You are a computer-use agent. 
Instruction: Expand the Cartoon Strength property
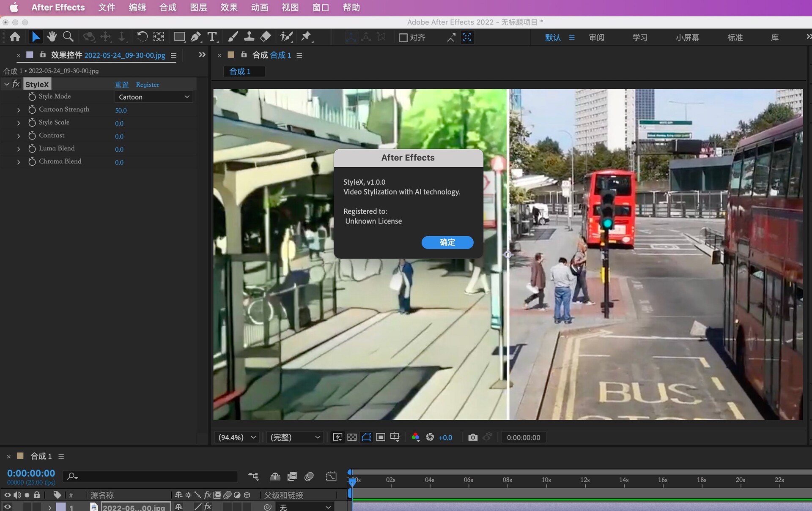[x=18, y=109]
